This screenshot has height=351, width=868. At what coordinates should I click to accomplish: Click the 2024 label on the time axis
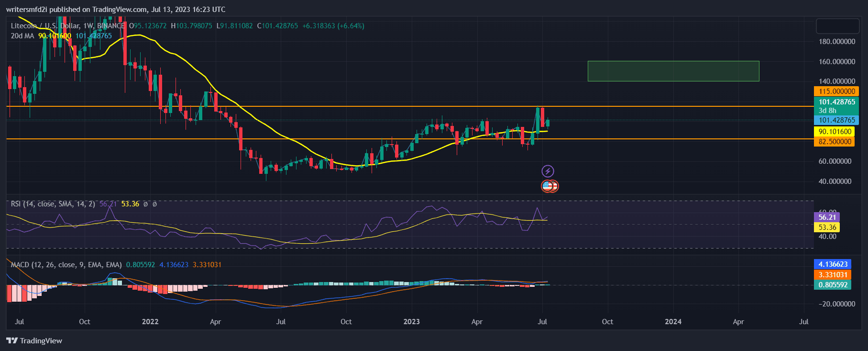(673, 322)
